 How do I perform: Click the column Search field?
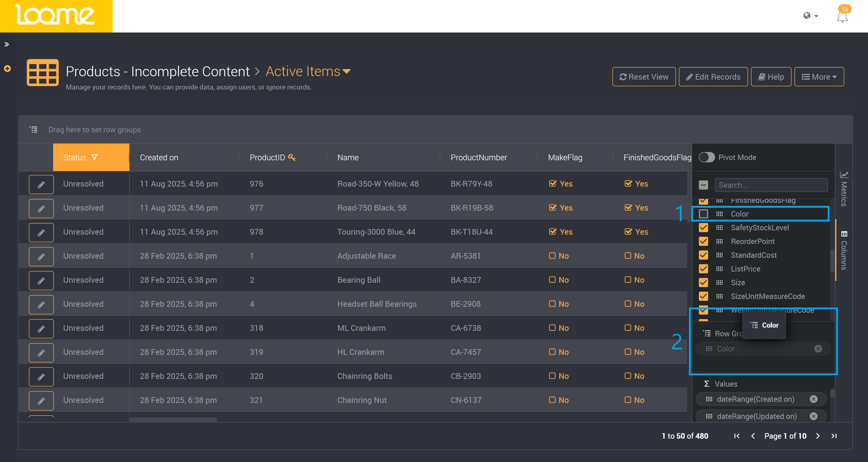pos(771,185)
